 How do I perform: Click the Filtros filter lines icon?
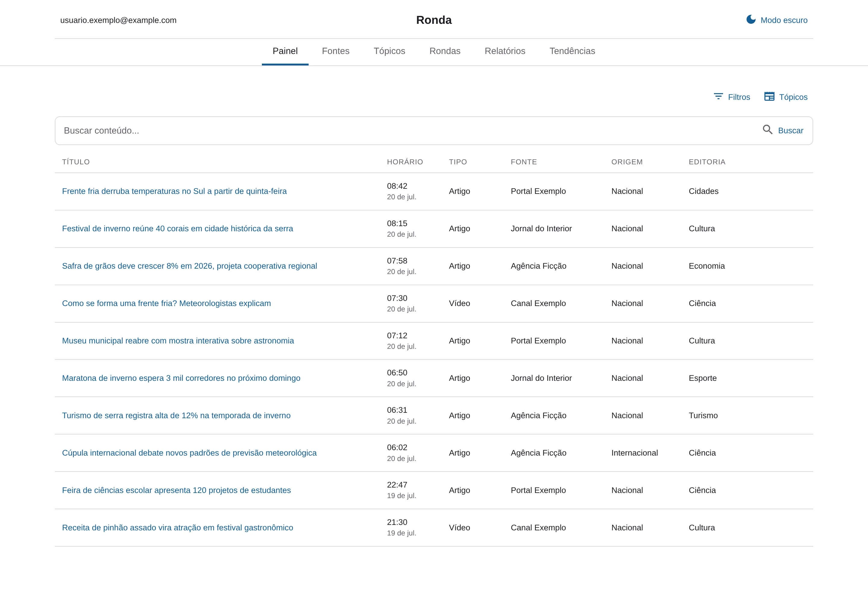point(718,97)
